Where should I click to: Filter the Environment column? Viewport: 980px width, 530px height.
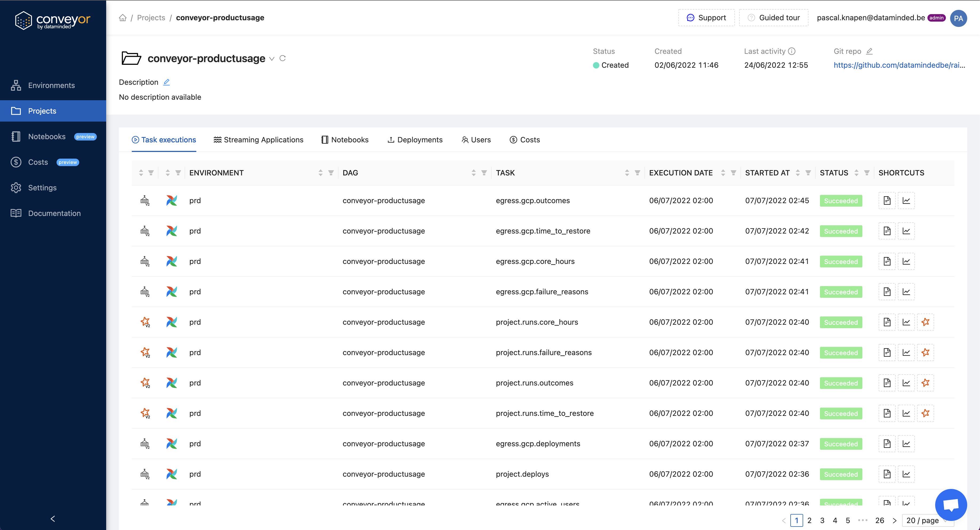pos(330,173)
